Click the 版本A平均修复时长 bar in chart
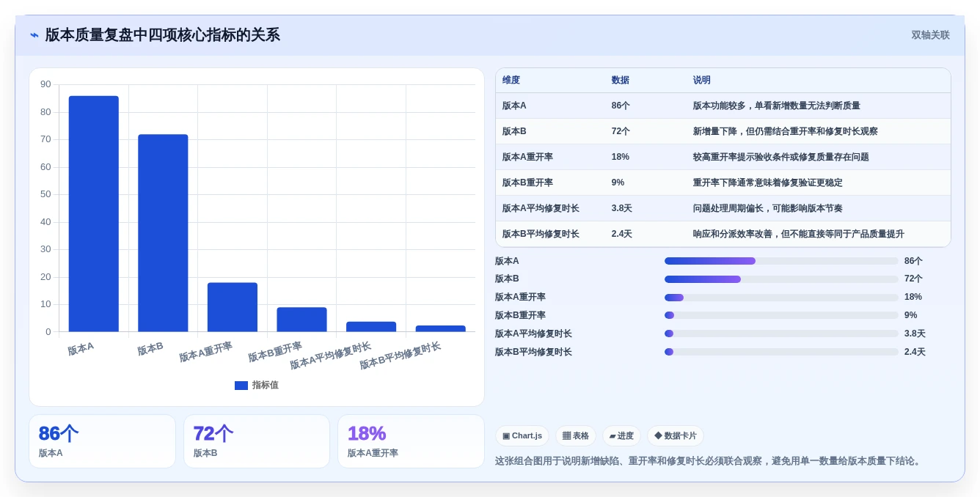Screen dimensions: 980x497 click(x=371, y=327)
